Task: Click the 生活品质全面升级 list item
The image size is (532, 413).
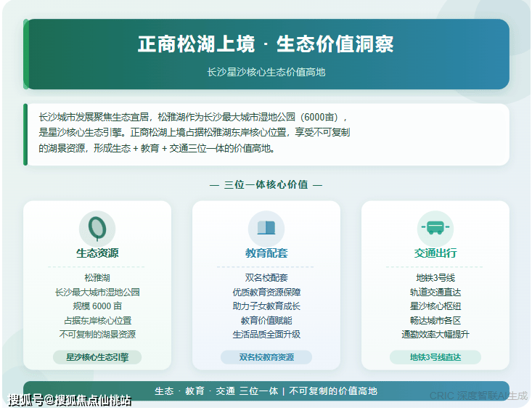Action: [266, 335]
